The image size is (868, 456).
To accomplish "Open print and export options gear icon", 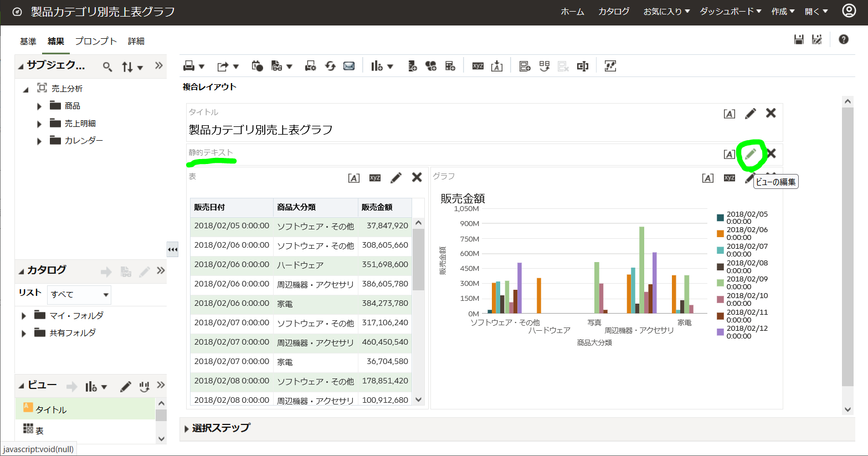I will tap(311, 66).
